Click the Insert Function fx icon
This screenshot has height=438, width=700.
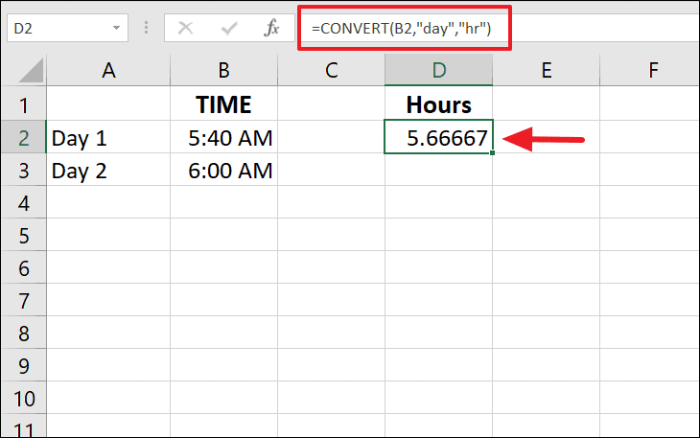(x=271, y=28)
